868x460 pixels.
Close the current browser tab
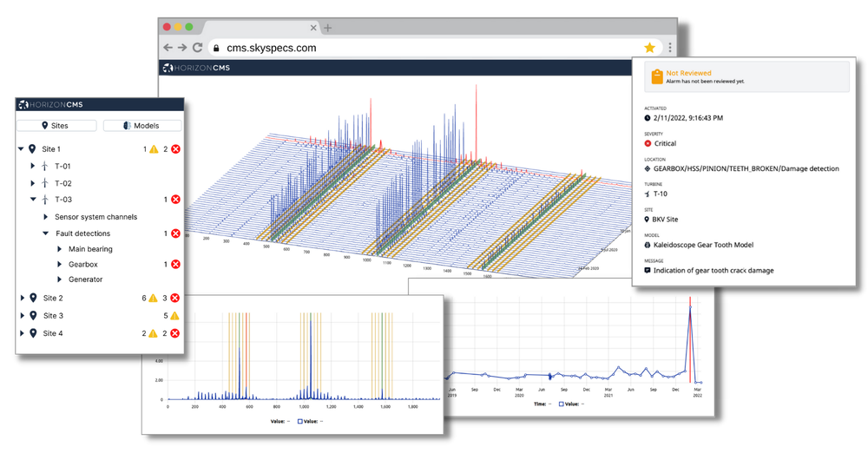[313, 28]
